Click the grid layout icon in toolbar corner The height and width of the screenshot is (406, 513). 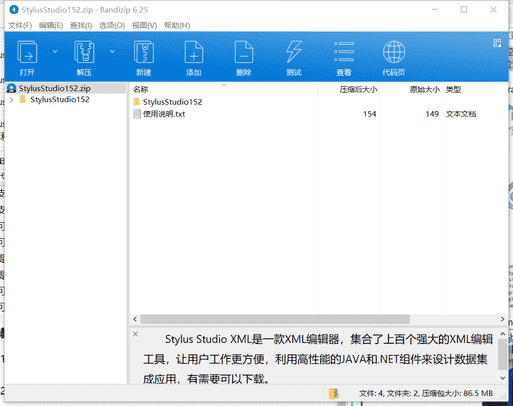[x=497, y=43]
